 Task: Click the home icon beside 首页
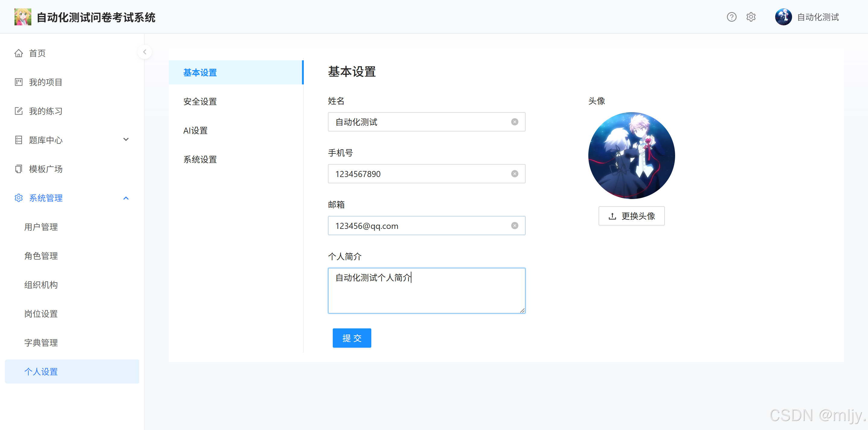pyautogui.click(x=18, y=53)
